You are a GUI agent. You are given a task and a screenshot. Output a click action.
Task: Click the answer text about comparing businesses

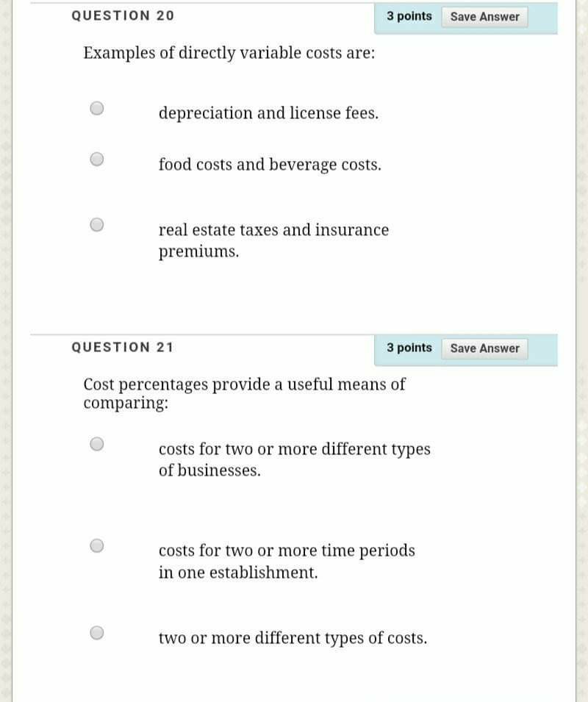point(294,459)
